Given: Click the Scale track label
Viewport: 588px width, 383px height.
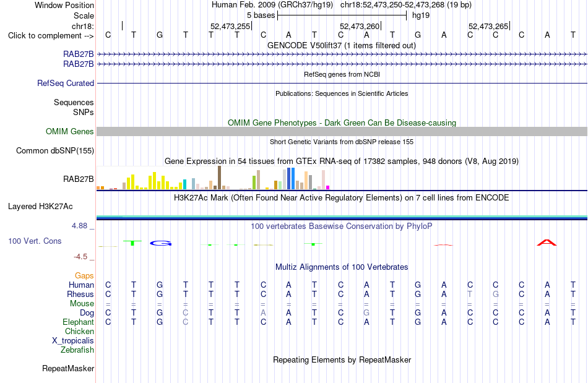Looking at the screenshot, I should [x=84, y=15].
